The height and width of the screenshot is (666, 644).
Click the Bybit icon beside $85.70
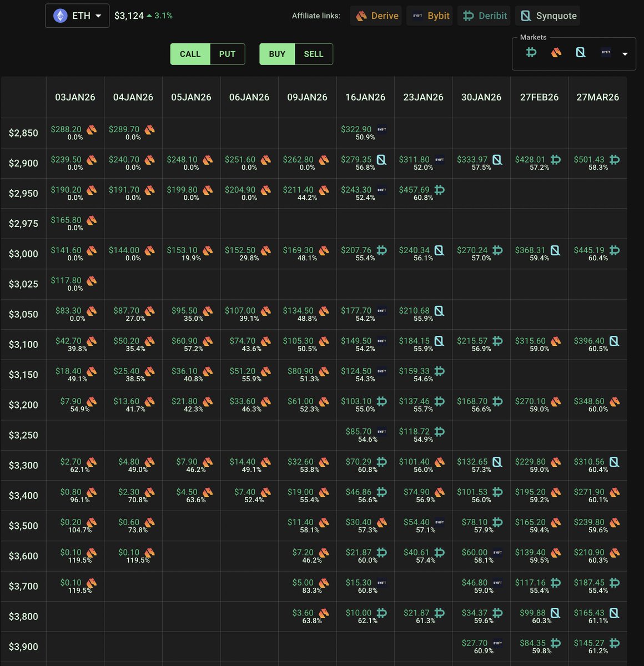tap(381, 431)
